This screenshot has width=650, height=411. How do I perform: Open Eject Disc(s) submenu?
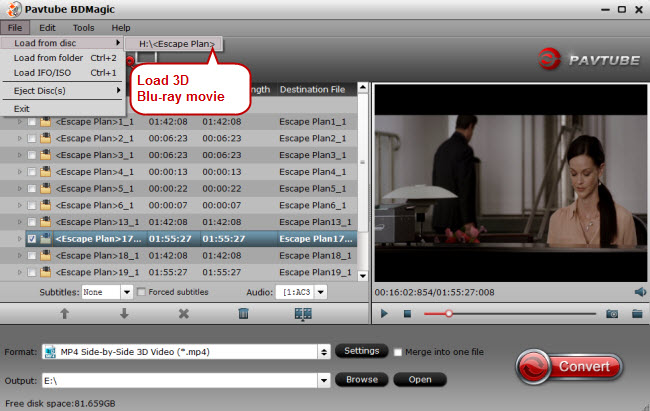63,91
